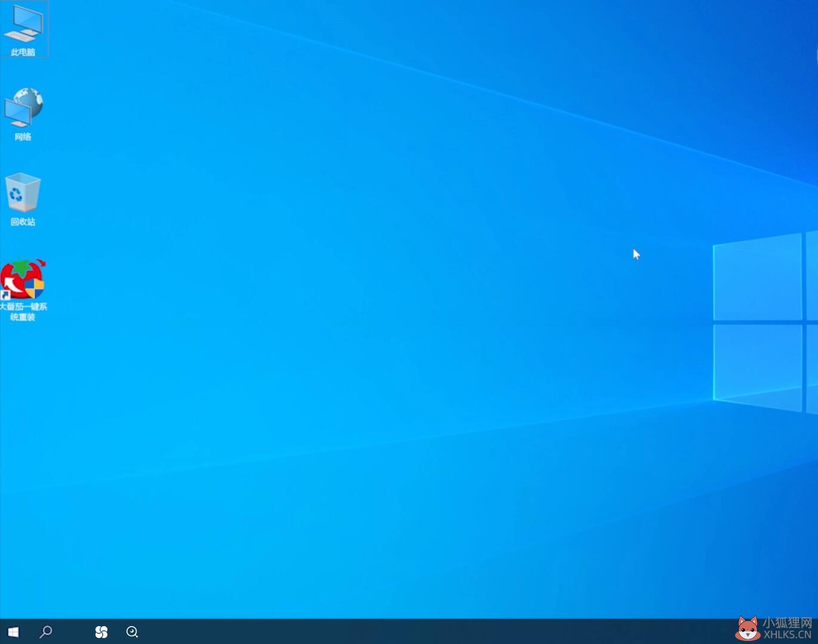The height and width of the screenshot is (644, 818).
Task: Click the 回收站 label text
Action: click(23, 222)
